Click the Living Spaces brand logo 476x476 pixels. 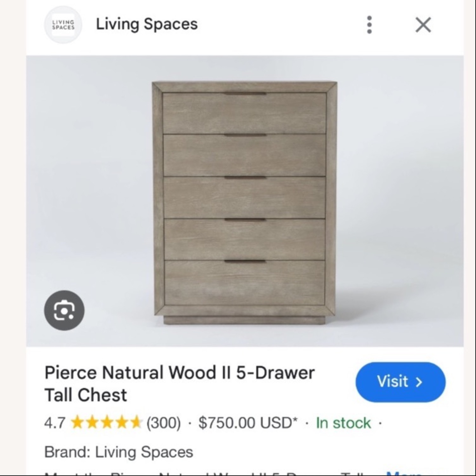(x=63, y=25)
